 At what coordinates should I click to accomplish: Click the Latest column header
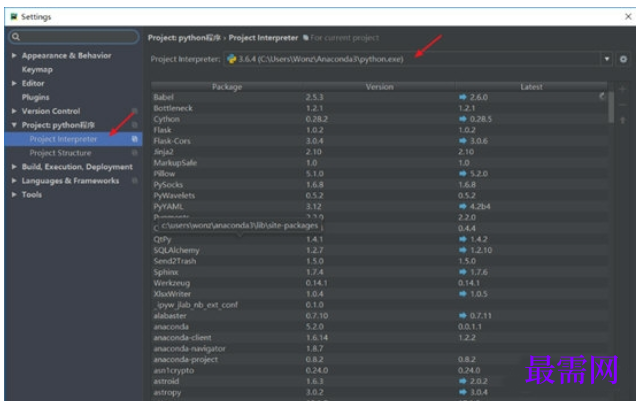coord(531,86)
